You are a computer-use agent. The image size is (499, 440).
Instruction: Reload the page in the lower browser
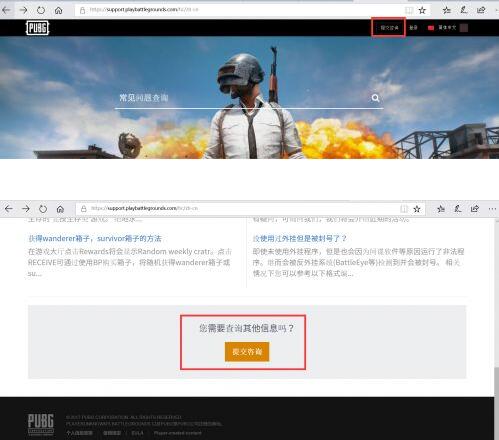click(x=43, y=209)
